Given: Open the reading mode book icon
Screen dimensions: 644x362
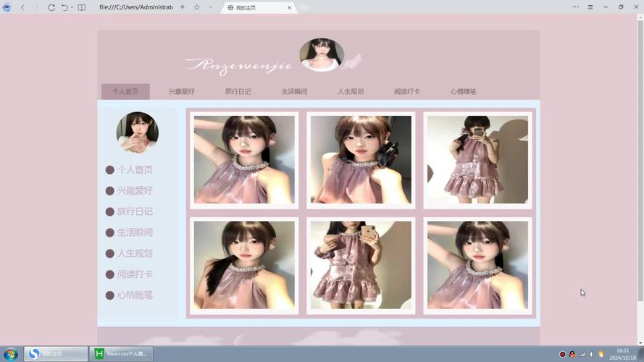Looking at the screenshot, I should [82, 7].
